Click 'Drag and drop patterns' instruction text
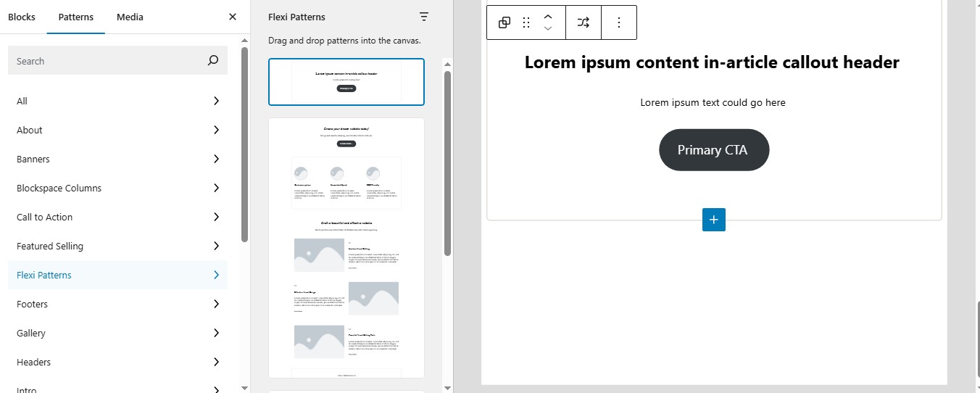Screen dimensions: 980x393 (344, 41)
